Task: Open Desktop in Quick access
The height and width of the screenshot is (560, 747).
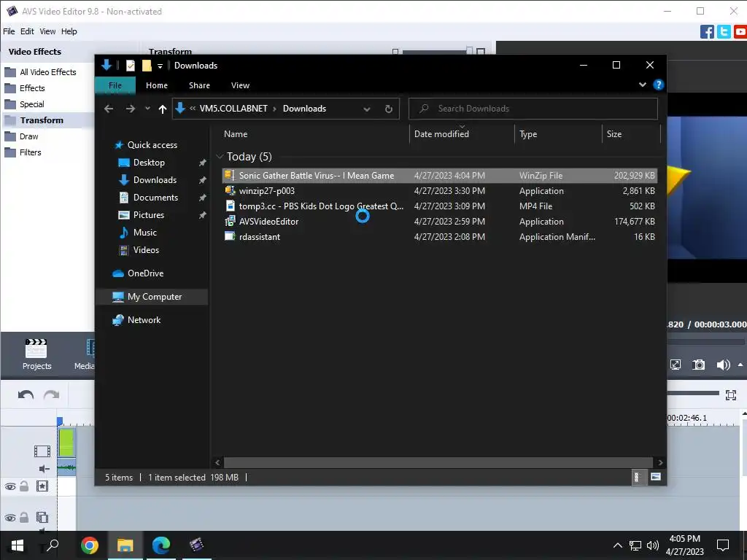Action: click(149, 163)
